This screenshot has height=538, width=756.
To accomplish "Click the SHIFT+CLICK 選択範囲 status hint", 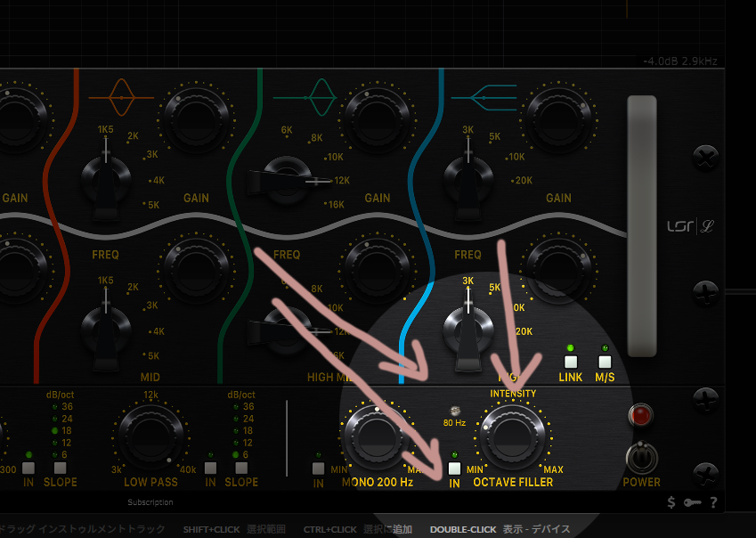I will 234,529.
